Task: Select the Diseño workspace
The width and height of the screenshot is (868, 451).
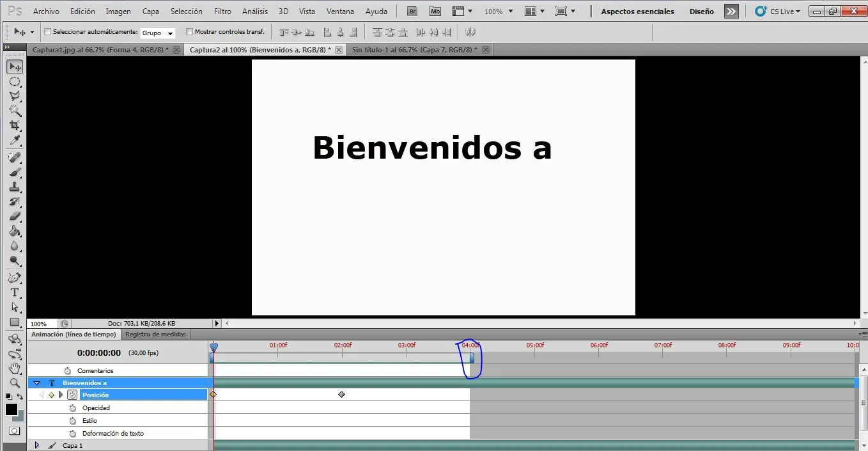Action: tap(701, 12)
